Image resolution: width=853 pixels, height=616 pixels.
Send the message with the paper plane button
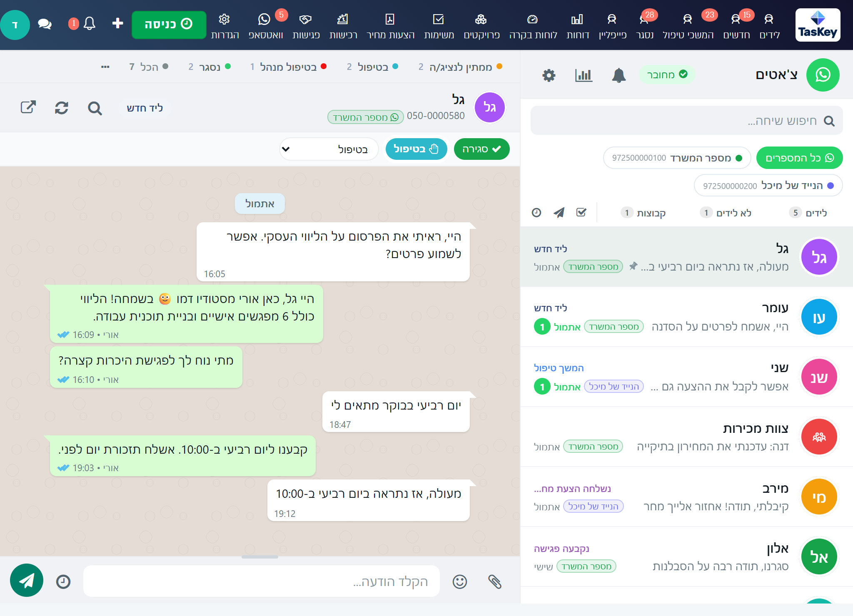pos(27,580)
